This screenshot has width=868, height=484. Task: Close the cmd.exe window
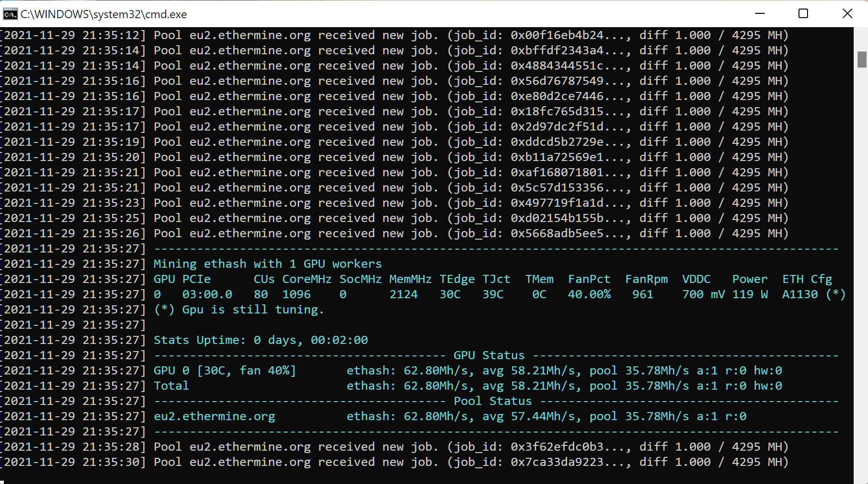tap(847, 13)
